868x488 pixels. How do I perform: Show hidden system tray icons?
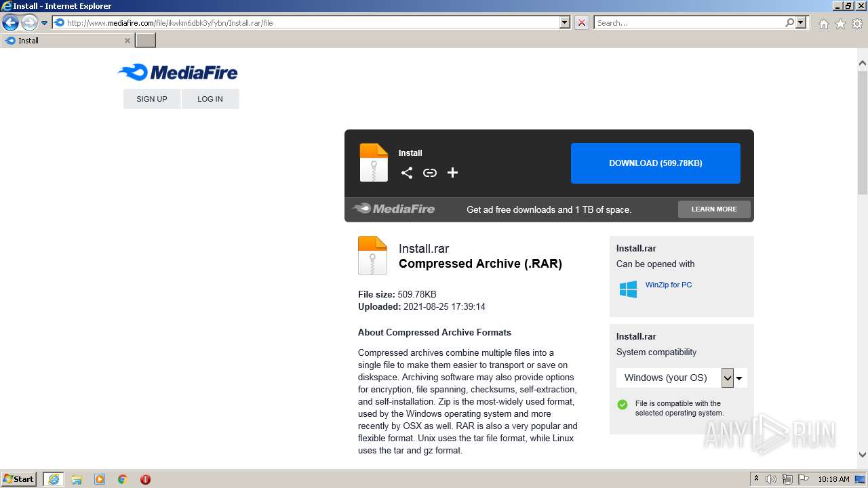756,479
